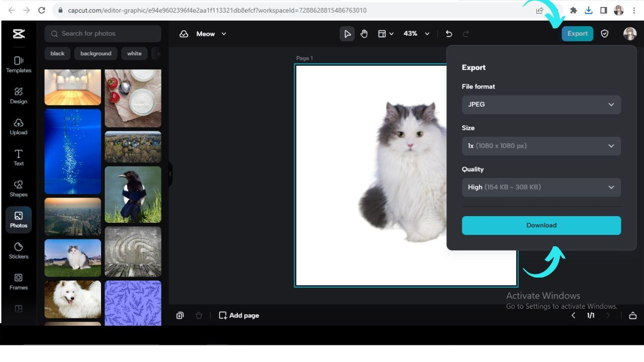Viewport: 644px width, 362px height.
Task: Go back in browser history
Action: (x=12, y=10)
